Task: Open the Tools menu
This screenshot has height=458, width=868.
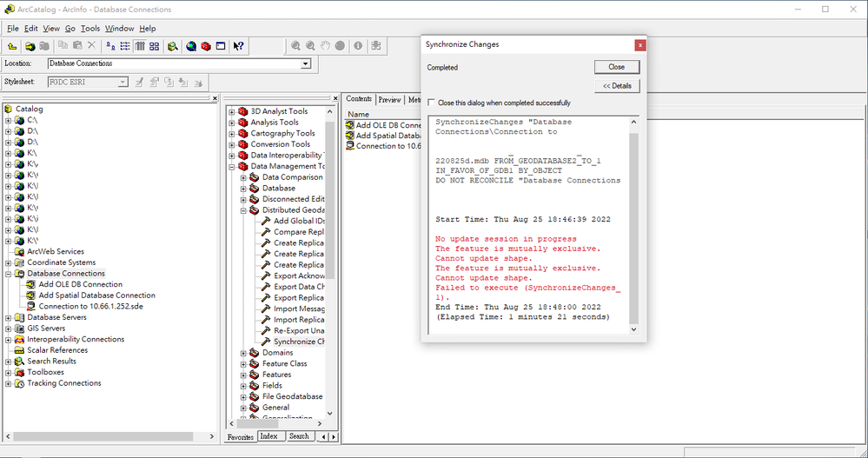Action: (x=90, y=28)
